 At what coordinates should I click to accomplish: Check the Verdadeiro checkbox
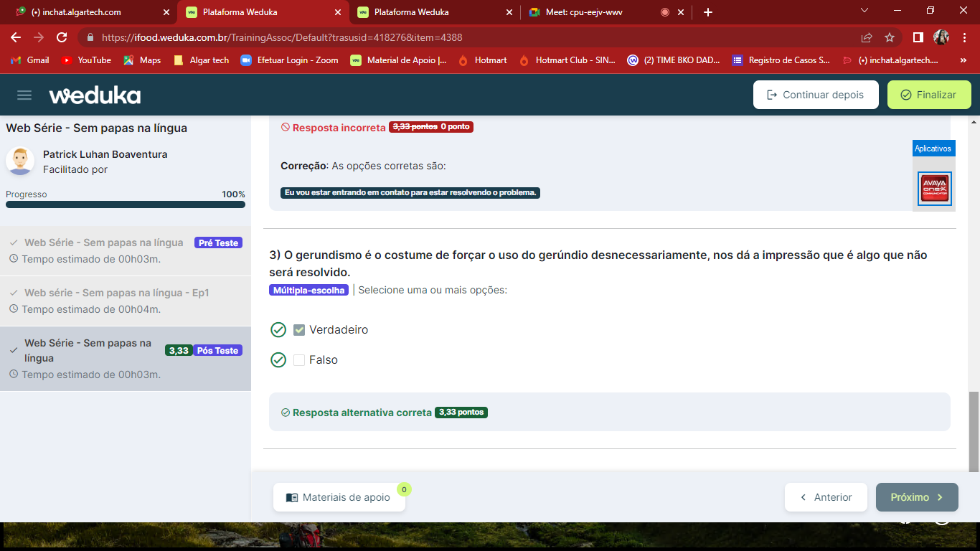[x=299, y=330]
